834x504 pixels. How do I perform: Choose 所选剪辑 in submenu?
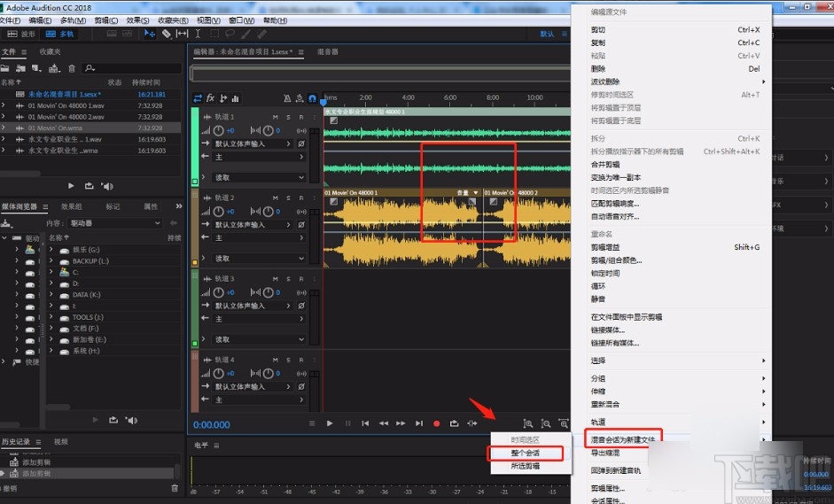[526, 466]
